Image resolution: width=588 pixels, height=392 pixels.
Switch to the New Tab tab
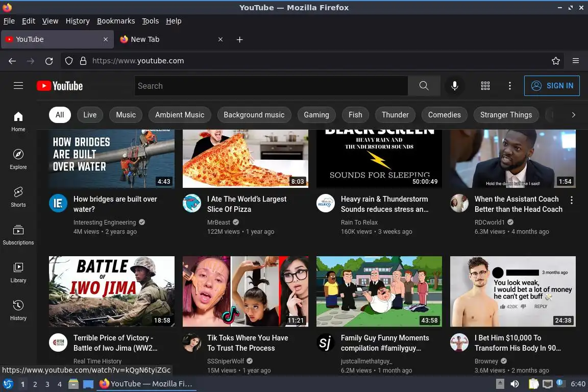click(171, 39)
